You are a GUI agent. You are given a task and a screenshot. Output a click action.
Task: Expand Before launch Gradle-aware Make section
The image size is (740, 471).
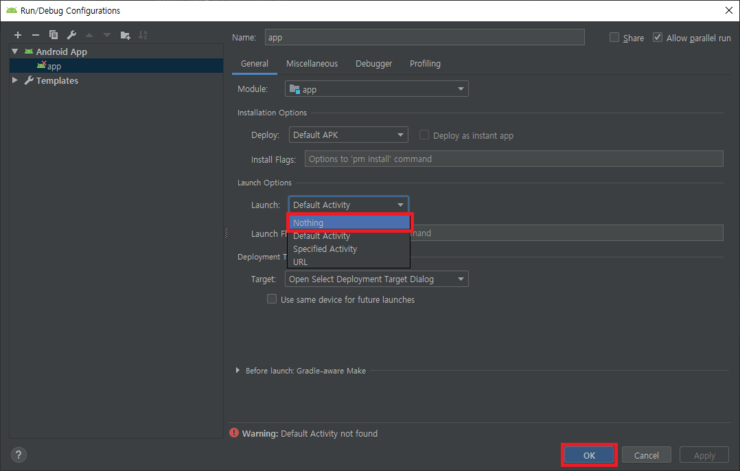238,370
